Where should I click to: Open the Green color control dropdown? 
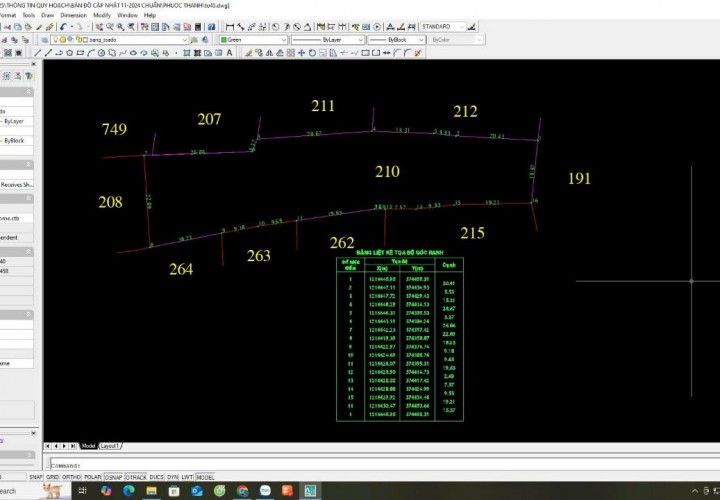click(x=253, y=40)
